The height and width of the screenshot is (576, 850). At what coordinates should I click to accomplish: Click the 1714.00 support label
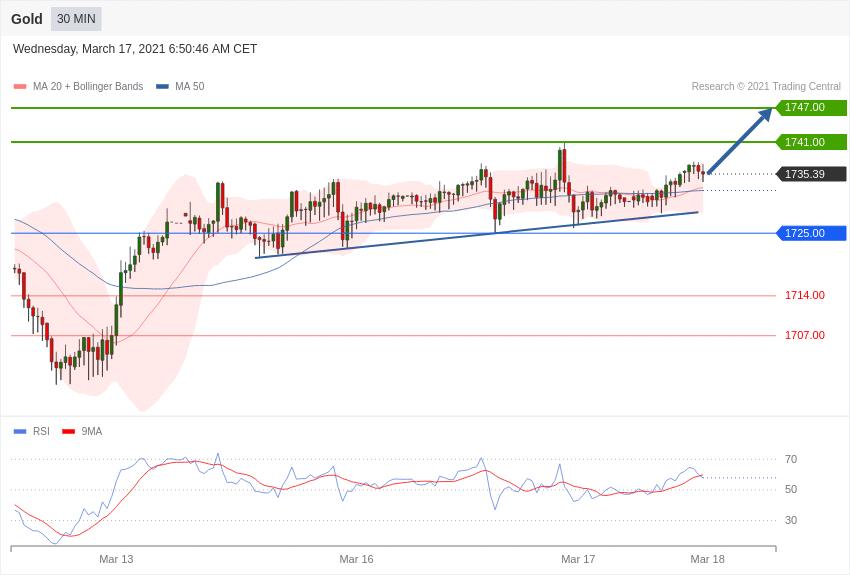click(804, 295)
